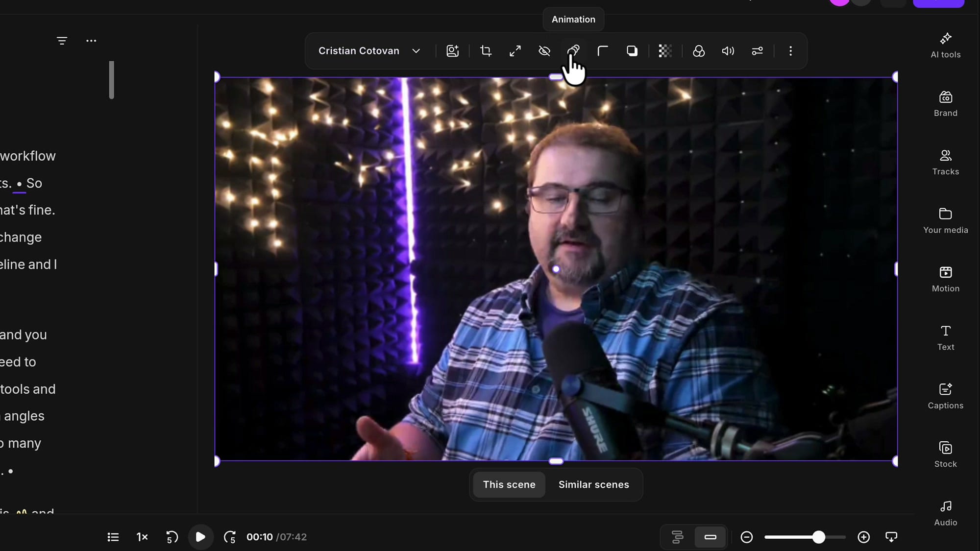Skip back five seconds

pyautogui.click(x=171, y=537)
